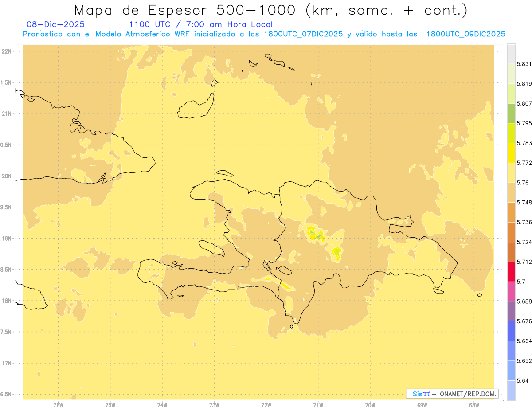Image resolution: width=532 pixels, height=411 pixels.
Task: Pick the light gray segment above 5.831
Action: pos(511,54)
